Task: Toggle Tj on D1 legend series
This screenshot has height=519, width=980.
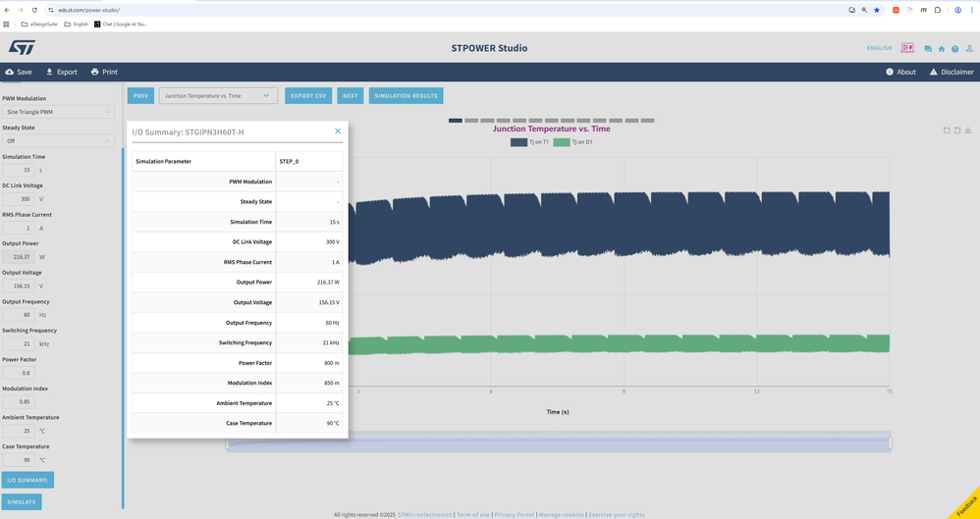Action: tap(572, 142)
